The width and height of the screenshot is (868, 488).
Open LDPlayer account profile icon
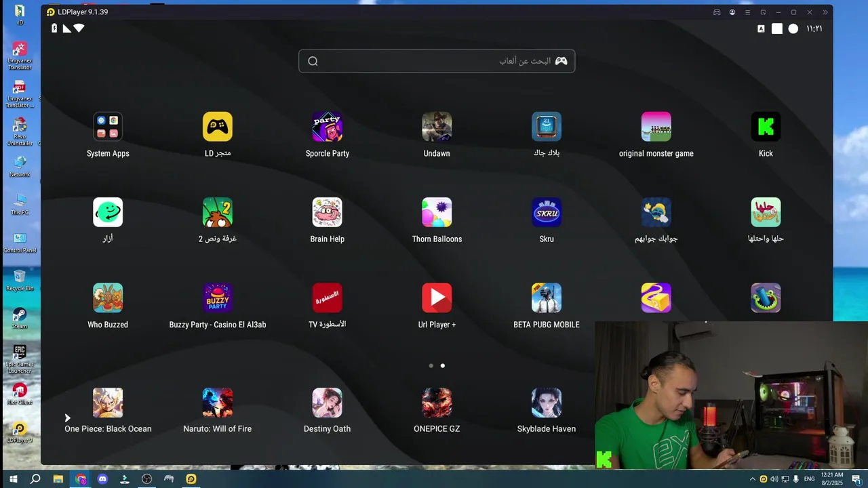point(732,12)
